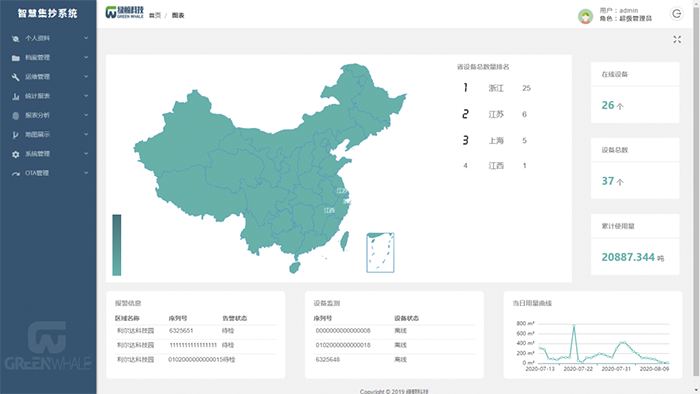The image size is (700, 394).
Task: Click the 报表分析 sidebar icon
Action: click(x=16, y=116)
